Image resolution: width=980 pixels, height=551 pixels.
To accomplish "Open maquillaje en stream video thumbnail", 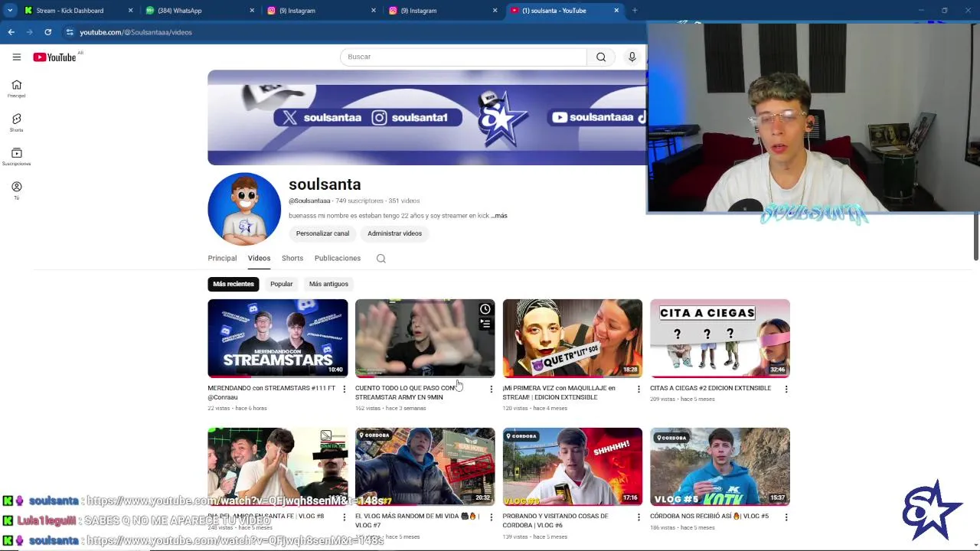I will click(x=572, y=338).
